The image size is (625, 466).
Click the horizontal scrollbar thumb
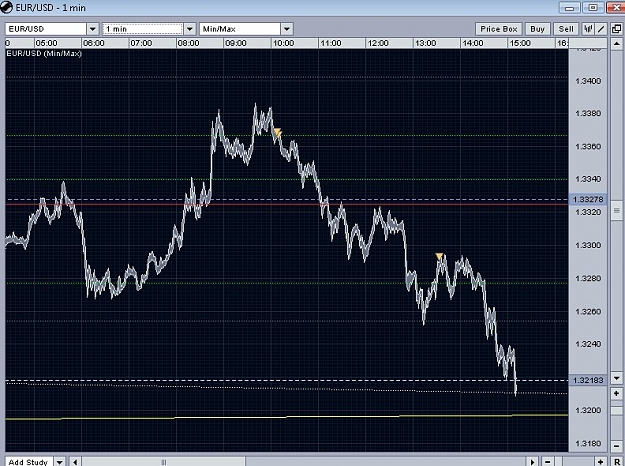click(163, 462)
